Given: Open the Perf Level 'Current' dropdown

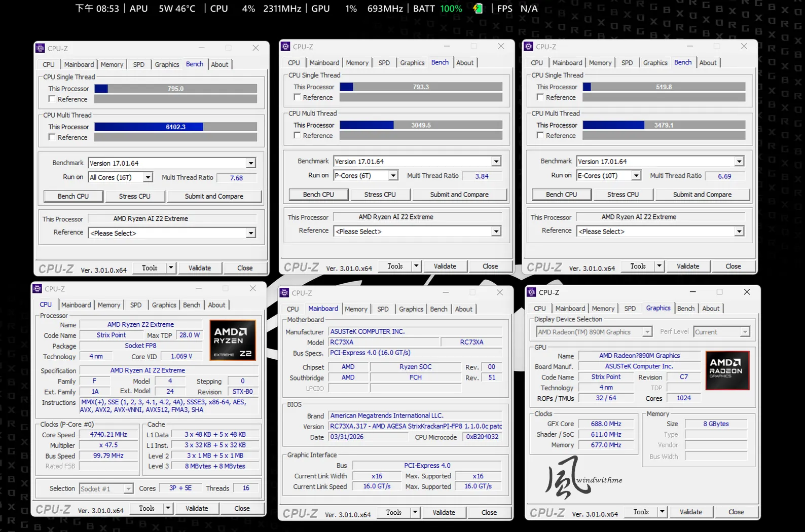Looking at the screenshot, I should pos(721,332).
